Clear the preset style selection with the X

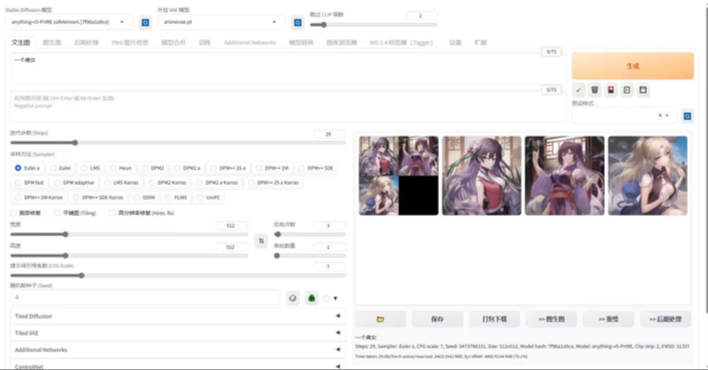tap(660, 115)
